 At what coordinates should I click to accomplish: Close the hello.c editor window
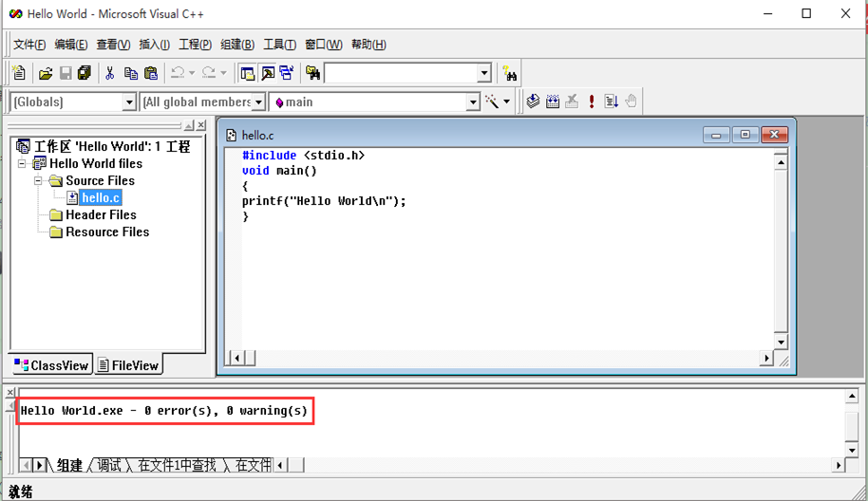click(x=774, y=135)
